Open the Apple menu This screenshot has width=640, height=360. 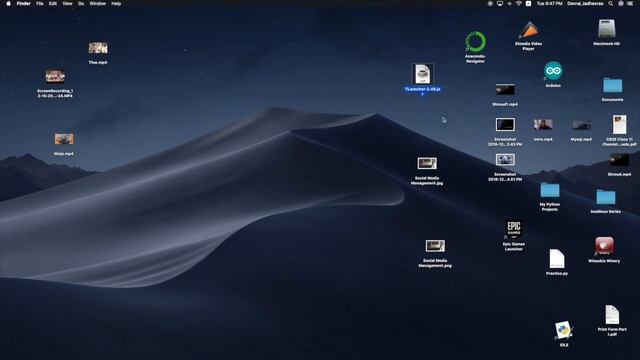click(x=8, y=4)
